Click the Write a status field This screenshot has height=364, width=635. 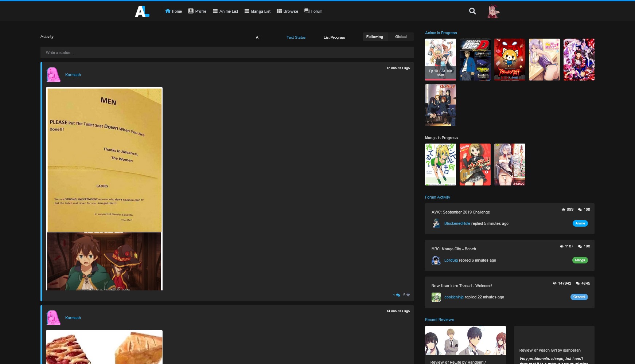click(227, 52)
